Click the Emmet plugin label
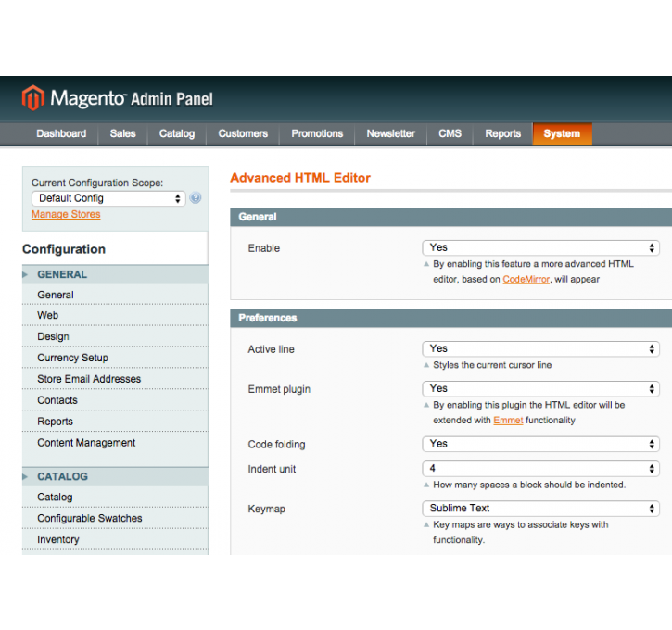672x630 pixels. (x=279, y=389)
